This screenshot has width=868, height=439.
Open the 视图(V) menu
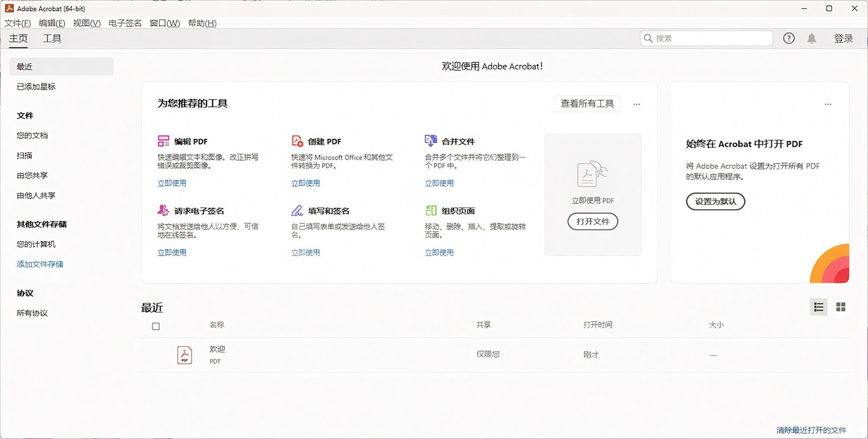87,23
